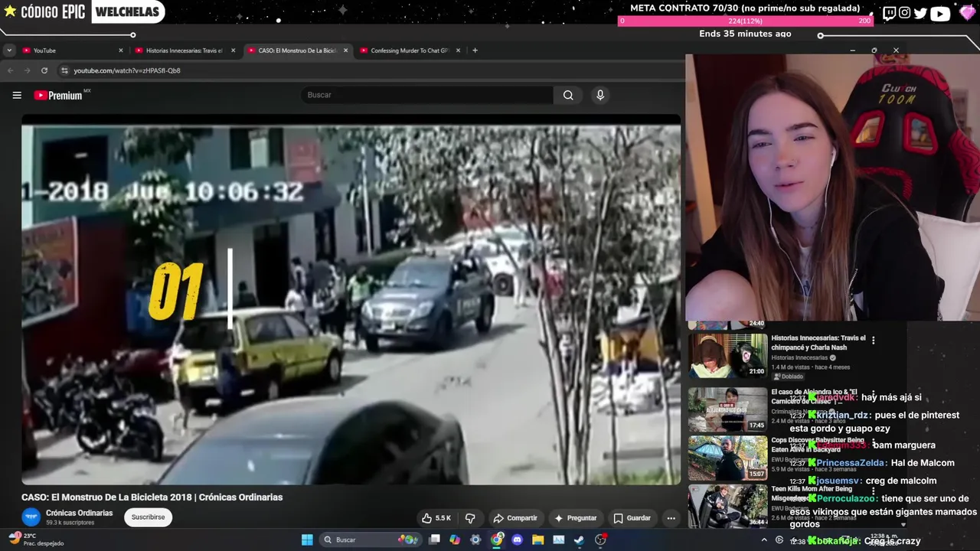Open Discord from the taskbar

pos(517,540)
